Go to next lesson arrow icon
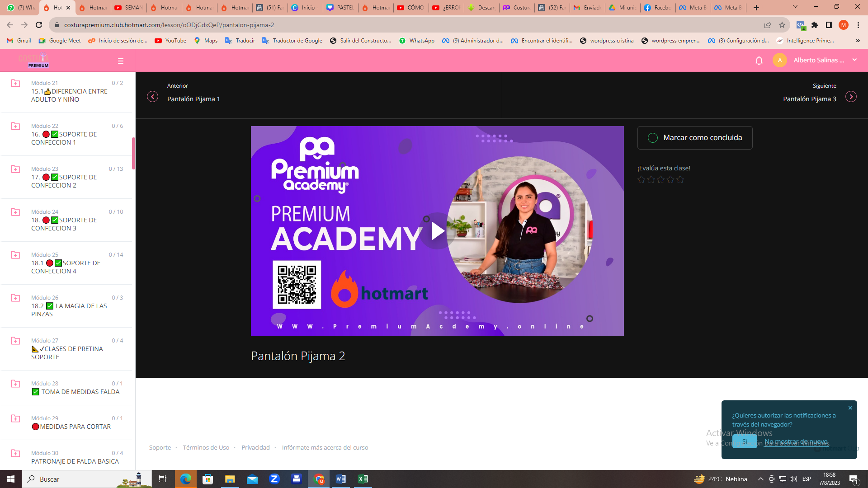The height and width of the screenshot is (488, 868). pyautogui.click(x=851, y=97)
